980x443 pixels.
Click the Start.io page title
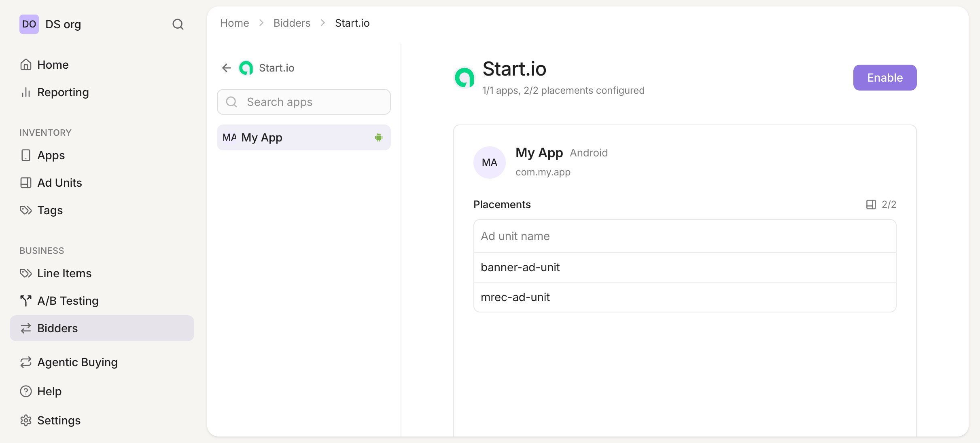click(x=514, y=69)
